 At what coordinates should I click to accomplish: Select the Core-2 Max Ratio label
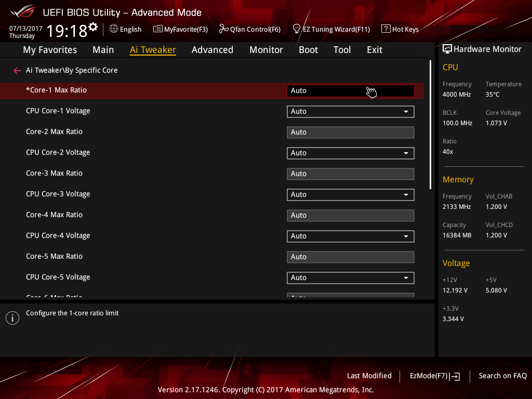[x=54, y=131]
